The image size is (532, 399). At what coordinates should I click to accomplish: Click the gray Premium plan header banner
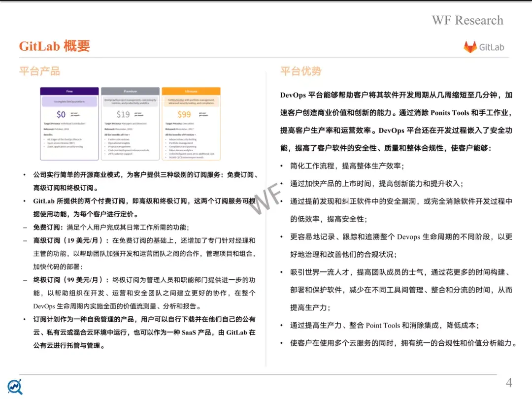[131, 91]
